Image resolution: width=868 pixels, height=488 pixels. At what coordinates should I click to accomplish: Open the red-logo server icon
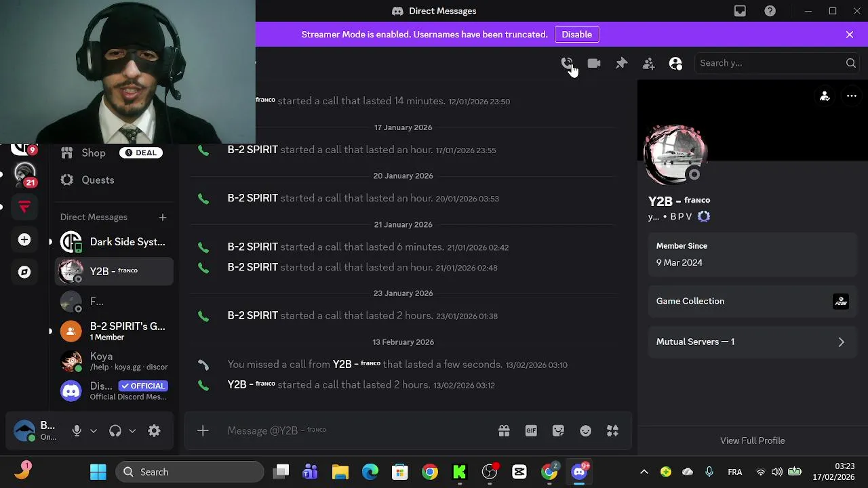pos(24,207)
